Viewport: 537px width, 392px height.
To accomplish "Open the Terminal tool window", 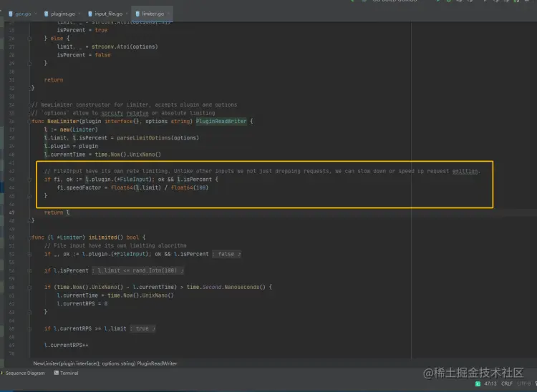I will click(66, 373).
